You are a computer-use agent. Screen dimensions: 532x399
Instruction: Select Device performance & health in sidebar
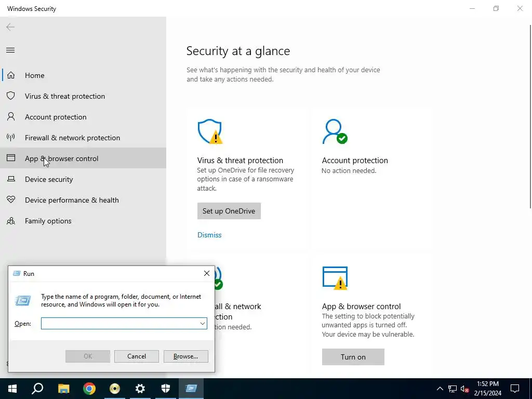83,200
